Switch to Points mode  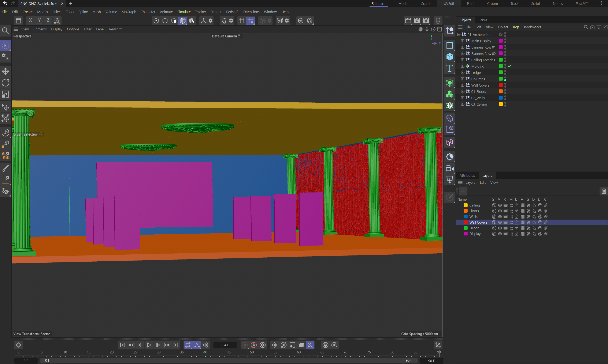[156, 21]
